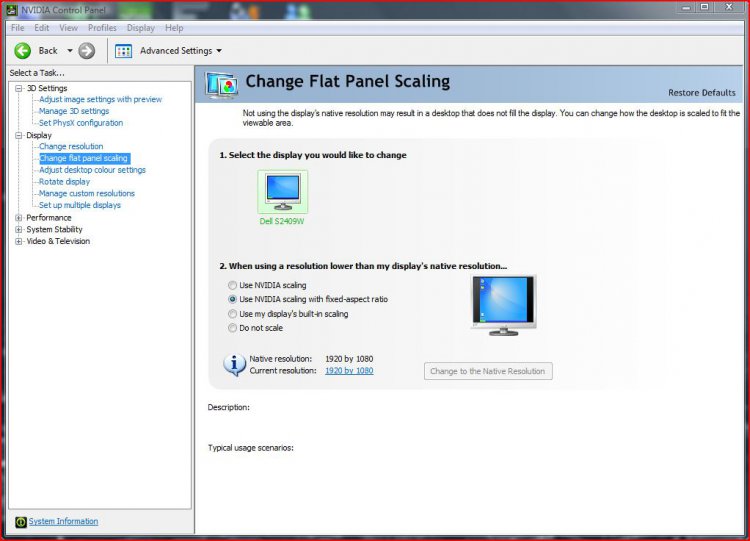Close the NVIDIA Control Panel window
This screenshot has width=750, height=541.
tap(729, 7)
